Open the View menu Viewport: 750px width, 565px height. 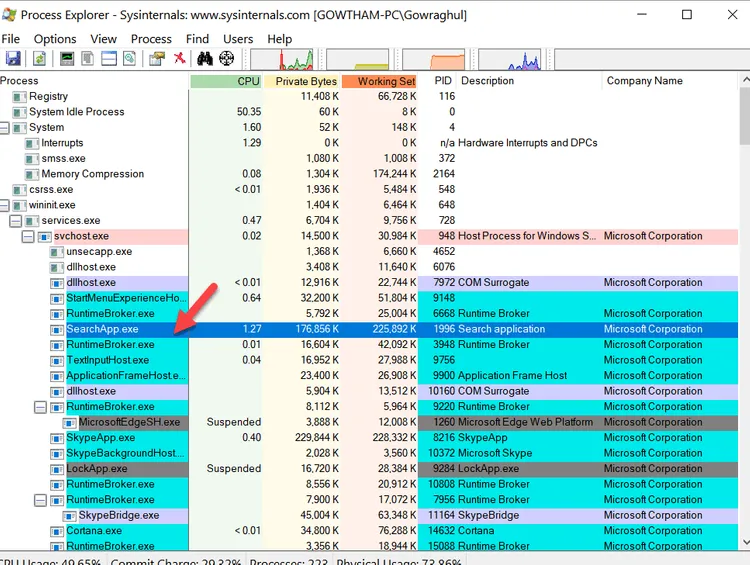[x=103, y=39]
